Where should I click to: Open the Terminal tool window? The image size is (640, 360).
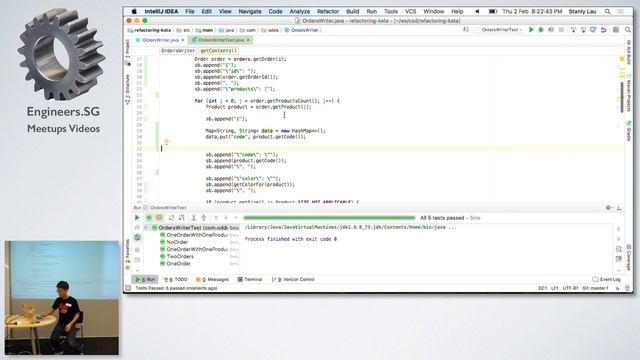[x=250, y=280]
